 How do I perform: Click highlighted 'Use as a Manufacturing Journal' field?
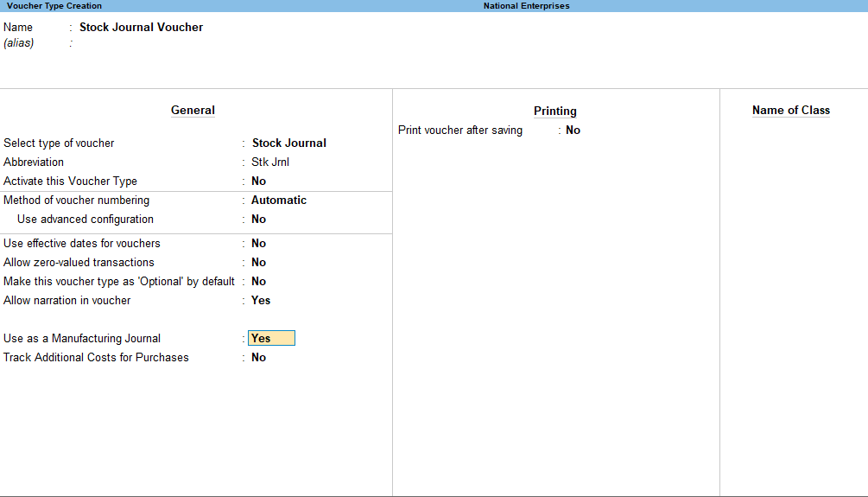coord(271,338)
